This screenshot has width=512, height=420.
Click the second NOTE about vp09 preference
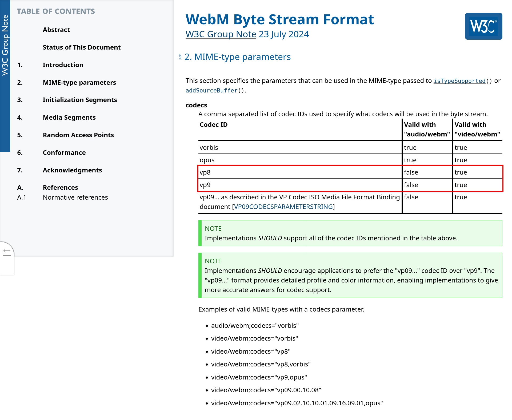point(350,275)
